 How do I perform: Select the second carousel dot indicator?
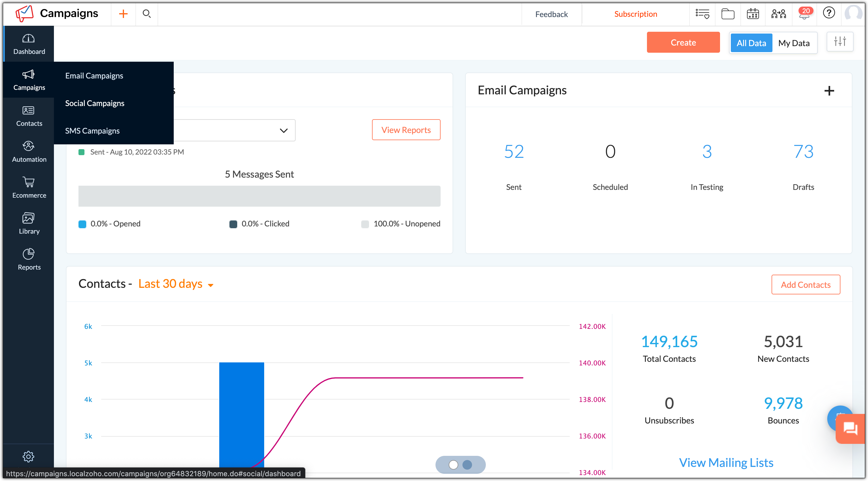click(467, 465)
